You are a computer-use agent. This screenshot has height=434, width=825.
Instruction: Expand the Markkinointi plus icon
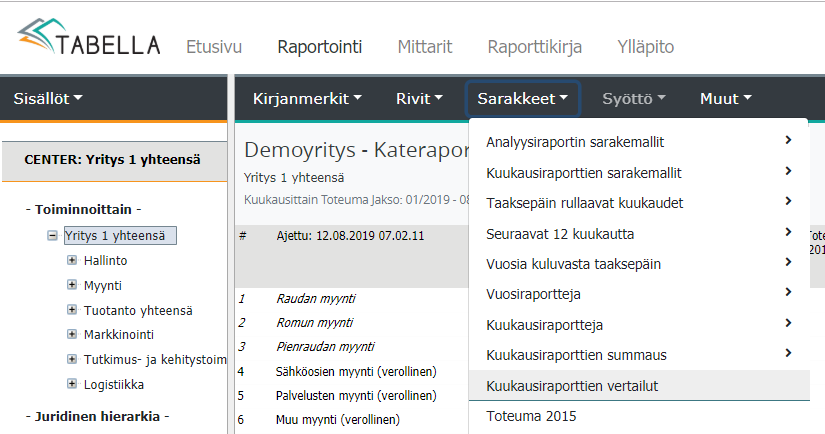point(72,334)
